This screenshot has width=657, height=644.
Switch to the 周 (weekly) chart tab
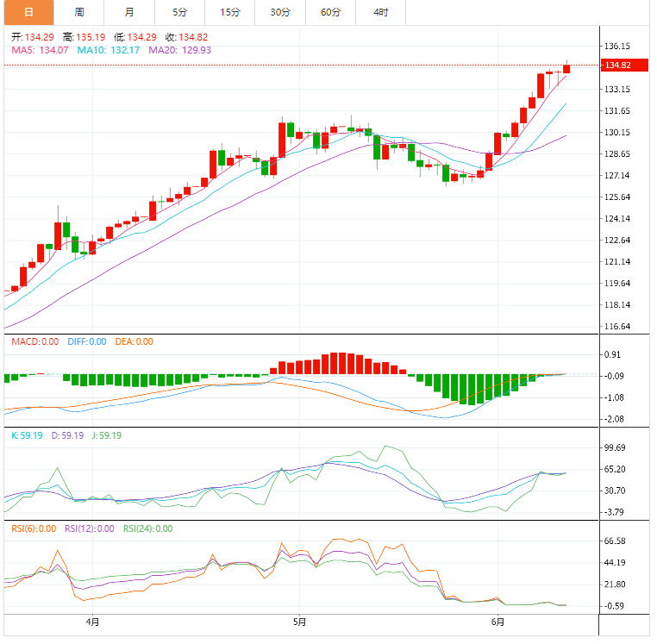[x=78, y=12]
